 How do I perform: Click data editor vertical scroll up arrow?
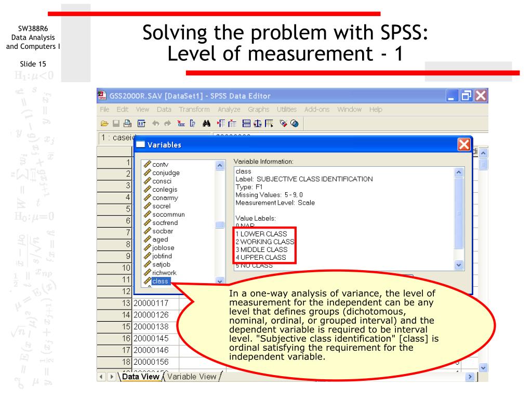pyautogui.click(x=483, y=153)
